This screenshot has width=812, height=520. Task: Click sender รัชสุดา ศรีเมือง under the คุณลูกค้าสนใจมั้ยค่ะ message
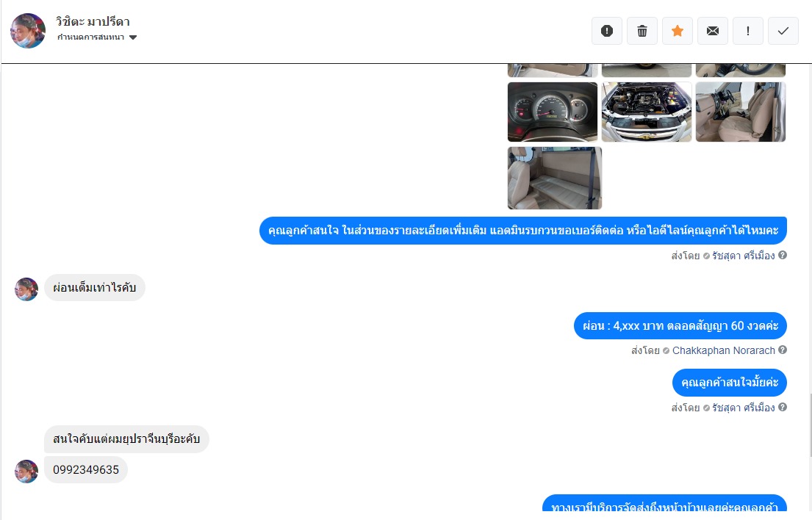[x=743, y=408]
